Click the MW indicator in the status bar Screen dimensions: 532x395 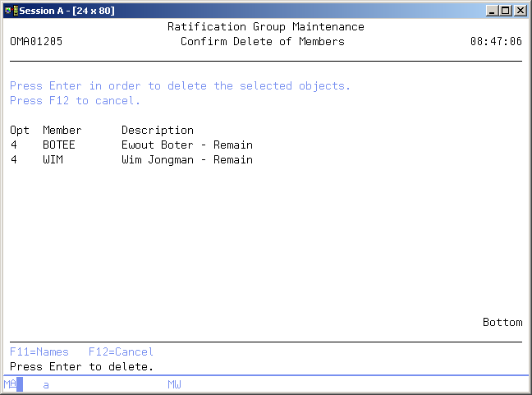(x=174, y=384)
